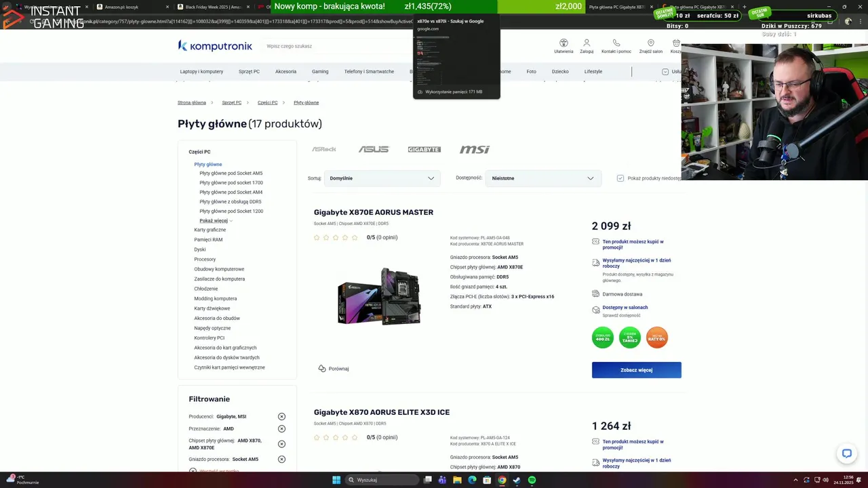The height and width of the screenshot is (488, 868).
Task: Open the Sortuj Domyślnie dropdown
Action: coord(382,178)
